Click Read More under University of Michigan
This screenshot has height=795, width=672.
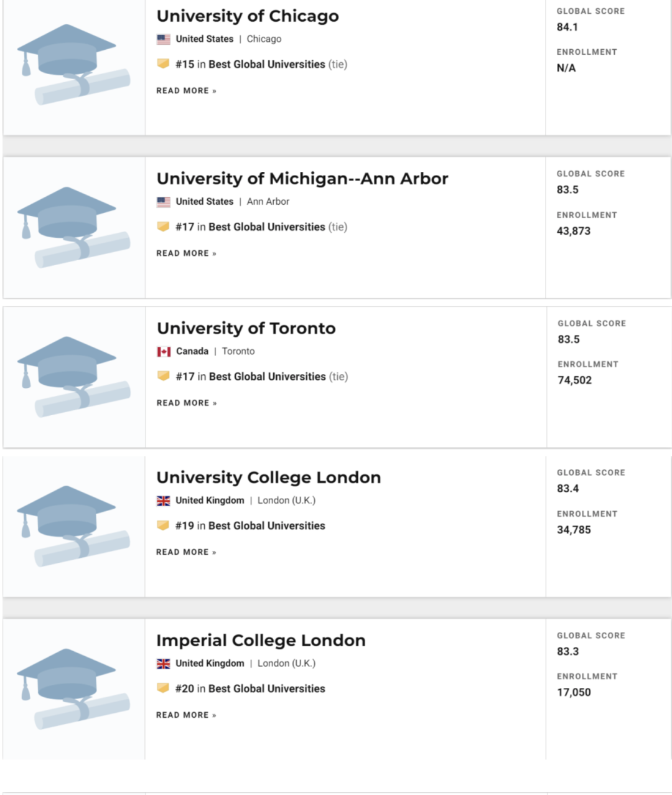click(x=186, y=253)
